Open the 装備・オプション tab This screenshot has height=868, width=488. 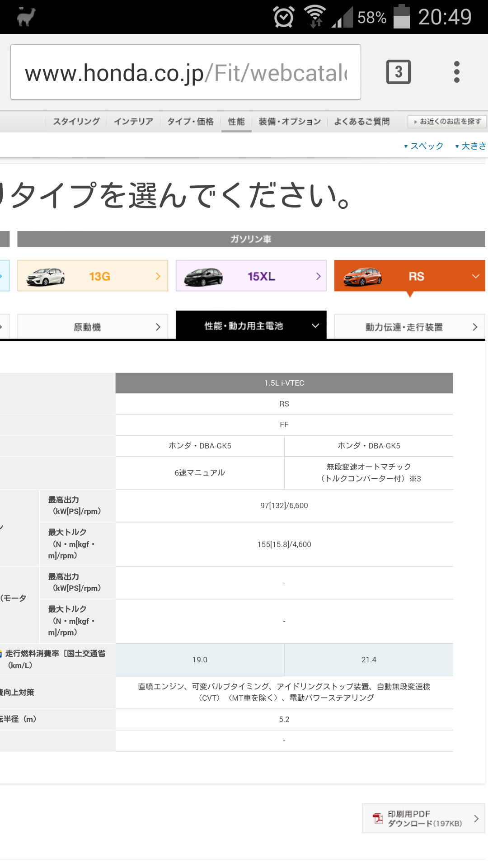290,122
